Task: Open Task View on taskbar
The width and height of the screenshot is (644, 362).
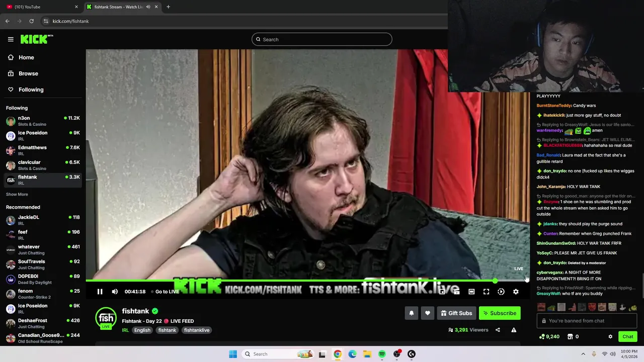Action: tap(322, 354)
